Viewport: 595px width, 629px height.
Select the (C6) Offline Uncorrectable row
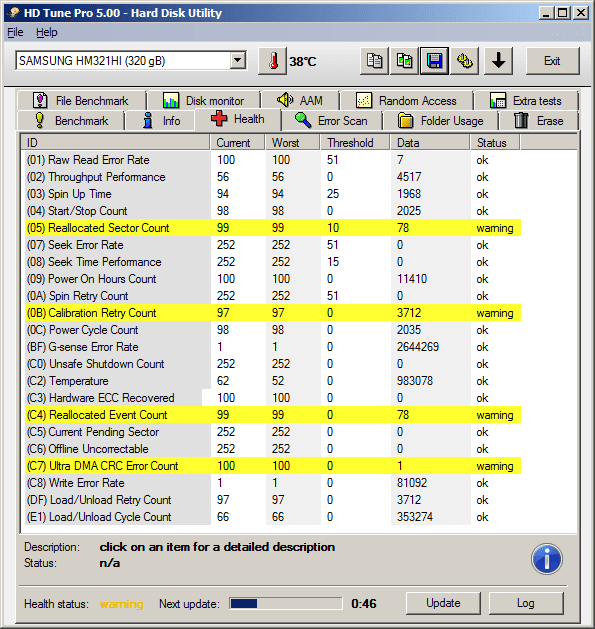[x=273, y=449]
